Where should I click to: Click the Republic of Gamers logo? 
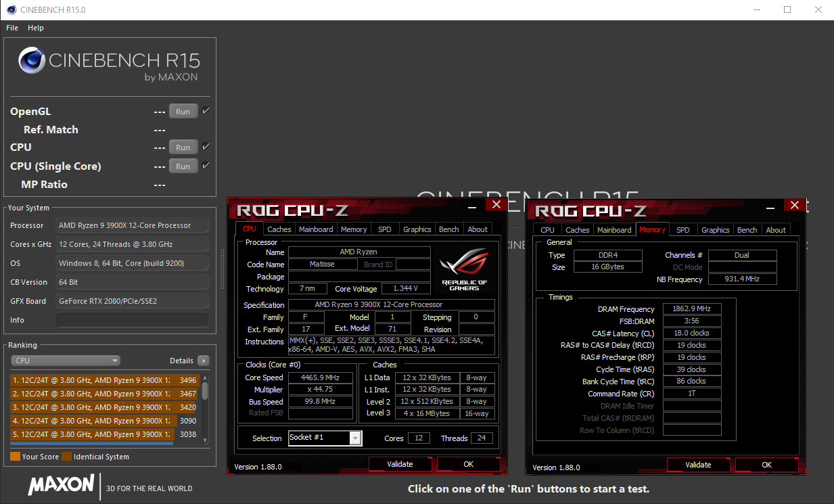[x=463, y=269]
